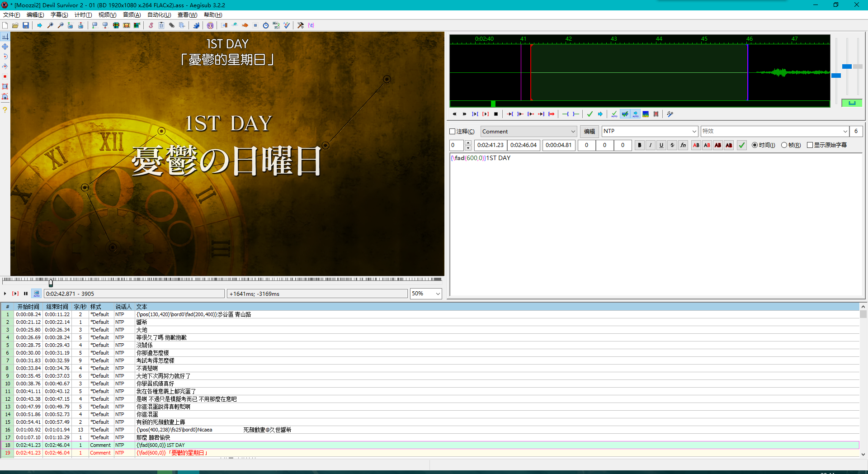Pause the video playback
The height and width of the screenshot is (474, 868).
26,294
